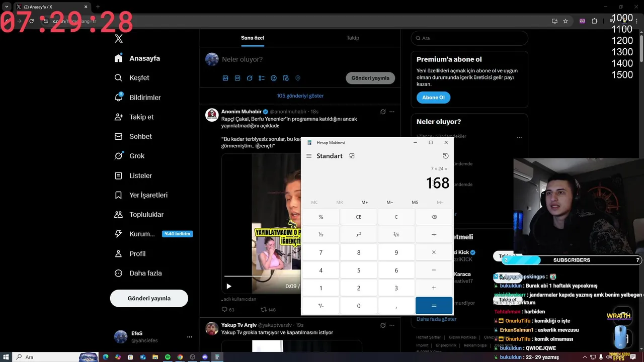
Task: Open EfeS account switcher ellipsis
Action: [190, 337]
